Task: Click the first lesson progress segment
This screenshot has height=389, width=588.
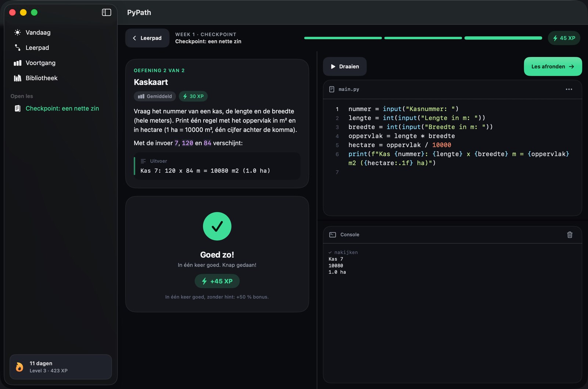Action: click(x=343, y=38)
